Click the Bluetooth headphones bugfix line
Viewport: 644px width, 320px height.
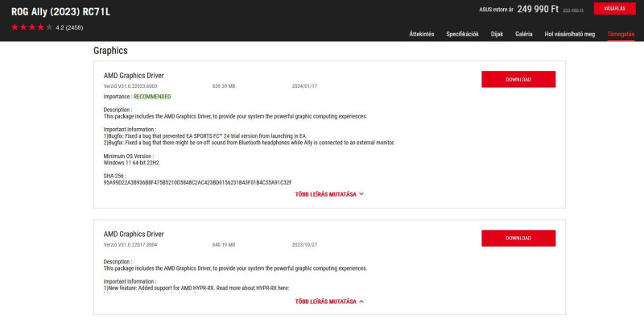tap(249, 143)
